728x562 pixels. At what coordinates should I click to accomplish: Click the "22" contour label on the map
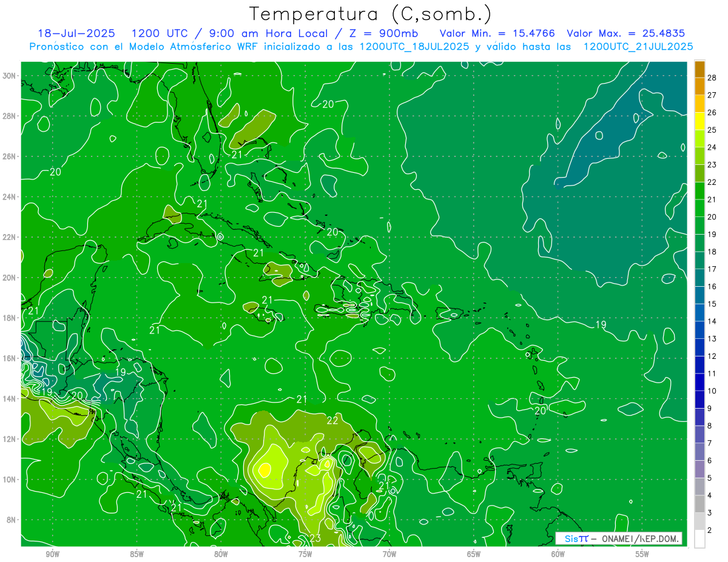coord(332,420)
